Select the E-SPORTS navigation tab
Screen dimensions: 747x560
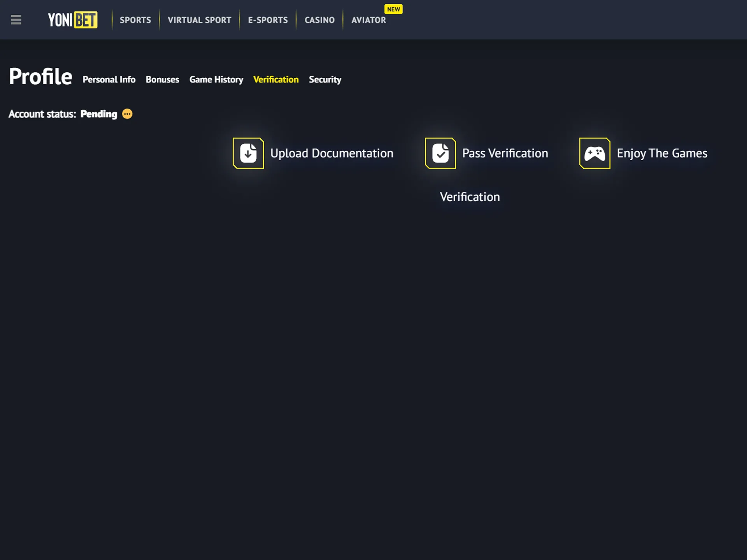(268, 19)
